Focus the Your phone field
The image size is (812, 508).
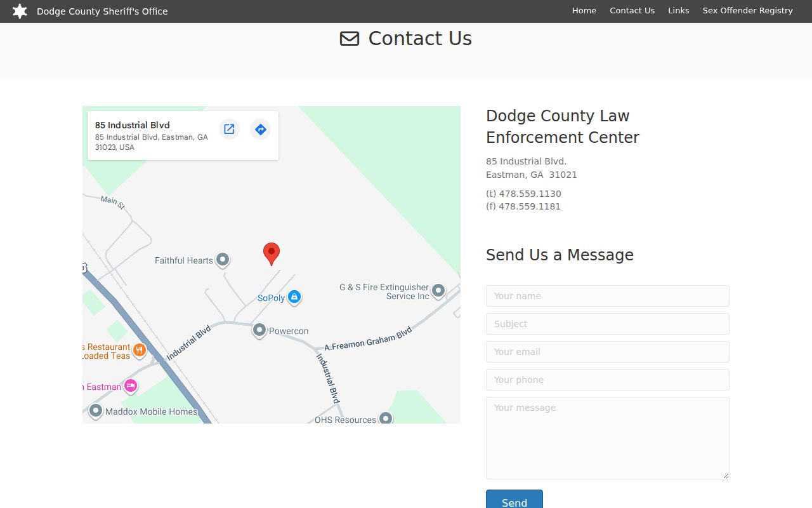tap(608, 380)
